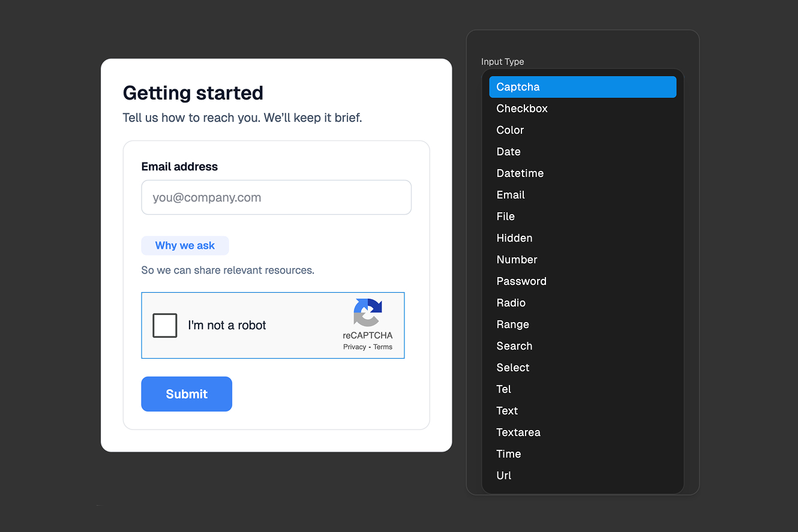The height and width of the screenshot is (532, 798).
Task: Select Email in the Input Type list
Action: (x=583, y=195)
